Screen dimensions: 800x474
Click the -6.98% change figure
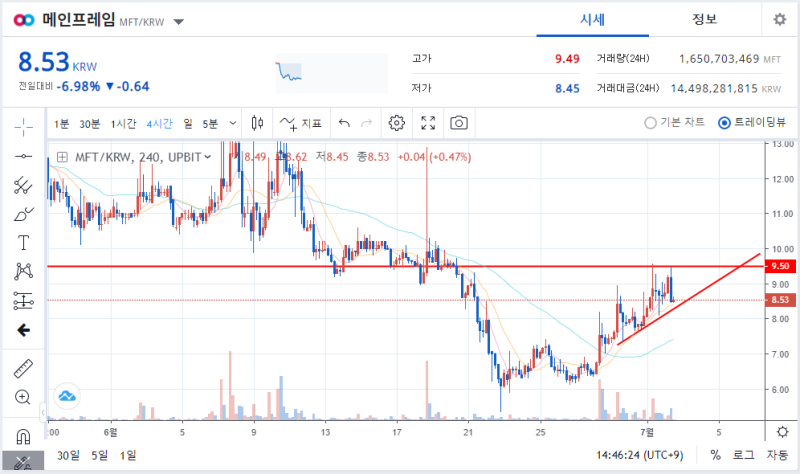click(x=78, y=86)
